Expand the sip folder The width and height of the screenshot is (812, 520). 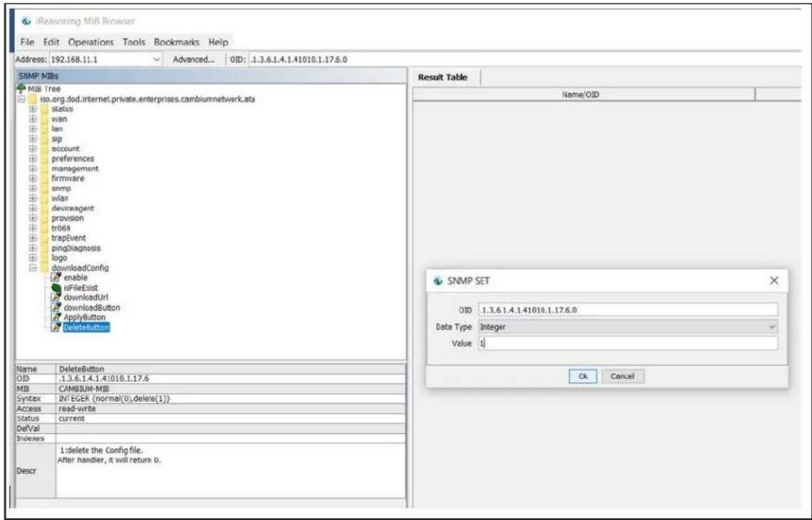pyautogui.click(x=33, y=139)
